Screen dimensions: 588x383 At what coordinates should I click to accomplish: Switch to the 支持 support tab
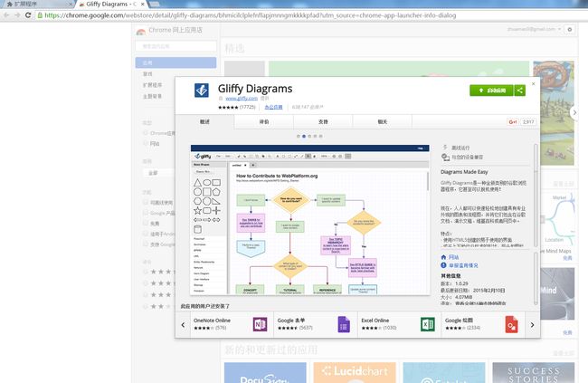tap(323, 121)
